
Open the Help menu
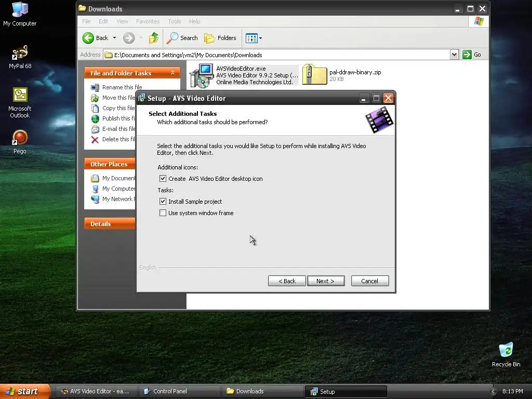[194, 21]
